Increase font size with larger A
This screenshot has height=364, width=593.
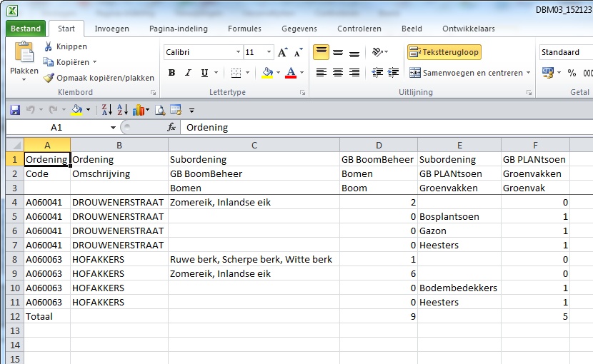[282, 52]
